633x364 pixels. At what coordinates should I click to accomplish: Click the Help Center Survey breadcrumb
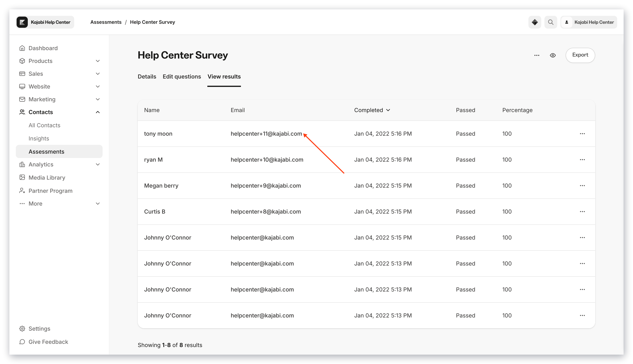(x=152, y=22)
